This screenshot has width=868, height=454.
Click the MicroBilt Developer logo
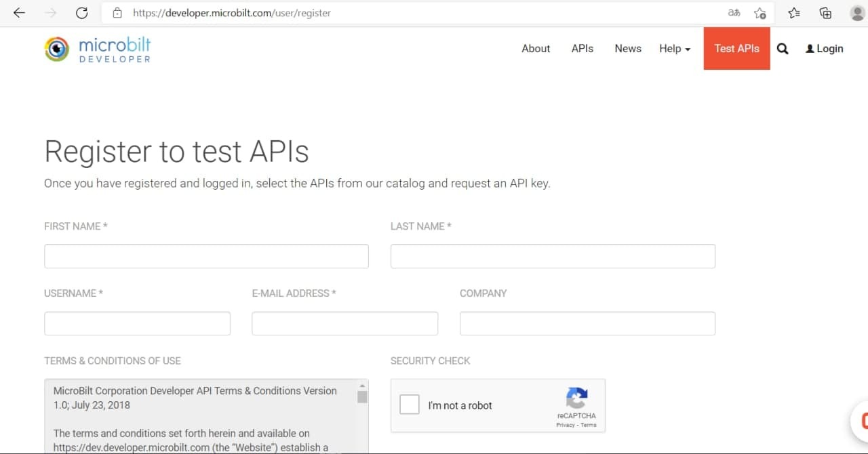tap(98, 49)
